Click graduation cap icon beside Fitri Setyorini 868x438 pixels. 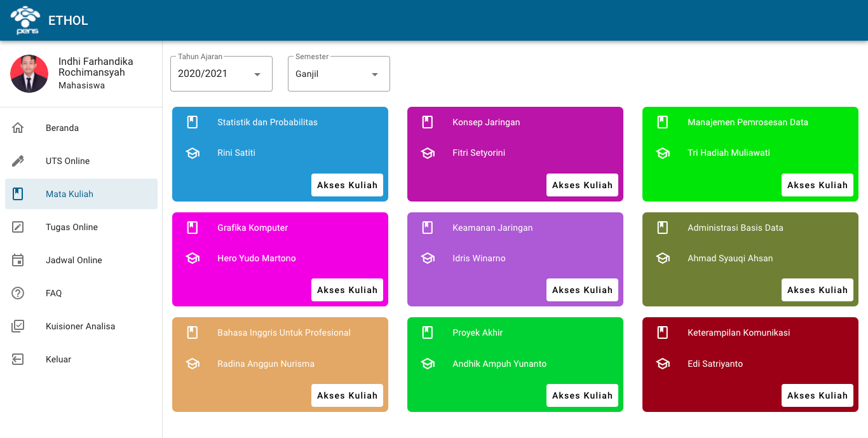pos(428,153)
